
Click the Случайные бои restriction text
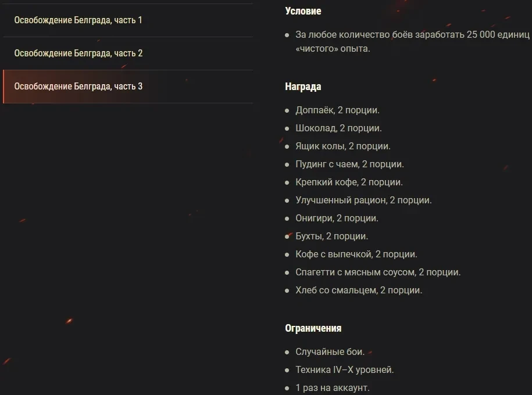click(x=330, y=351)
